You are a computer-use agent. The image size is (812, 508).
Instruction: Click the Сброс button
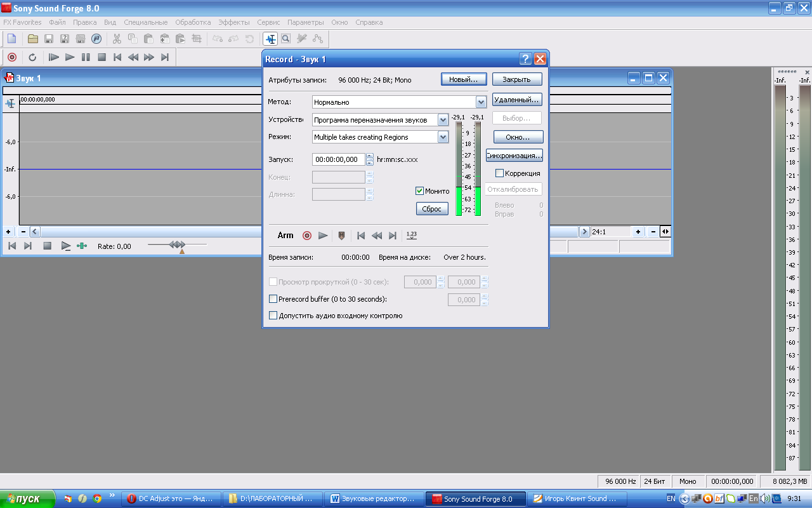click(x=432, y=209)
